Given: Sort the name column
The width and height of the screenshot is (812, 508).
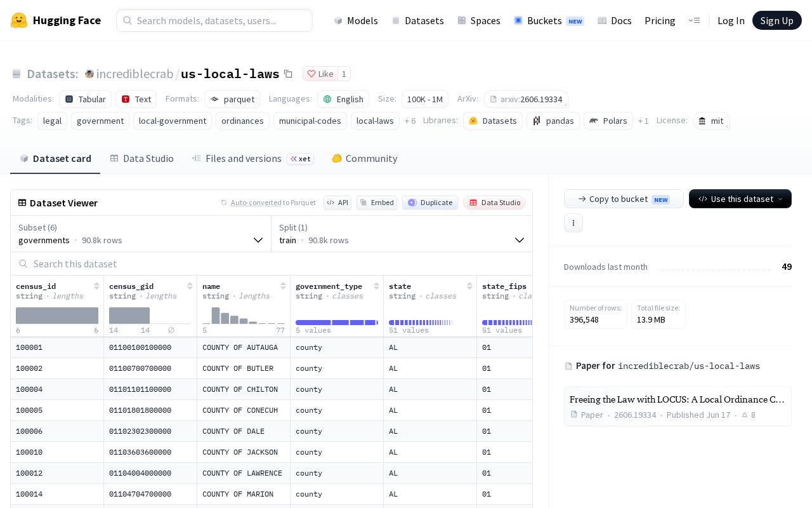Looking at the screenshot, I should coord(283,286).
